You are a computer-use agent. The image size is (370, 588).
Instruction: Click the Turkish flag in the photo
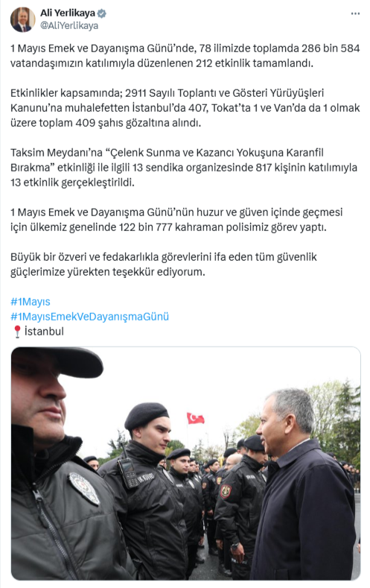pos(196,418)
